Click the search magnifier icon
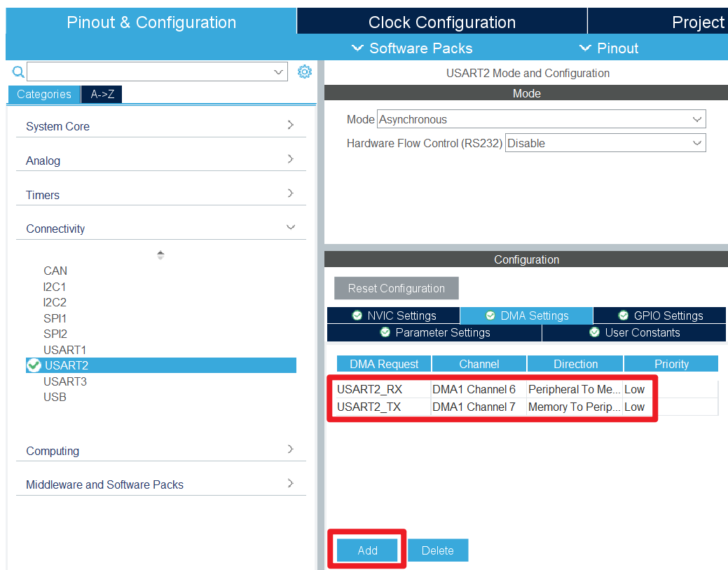728x570 pixels. pos(18,72)
